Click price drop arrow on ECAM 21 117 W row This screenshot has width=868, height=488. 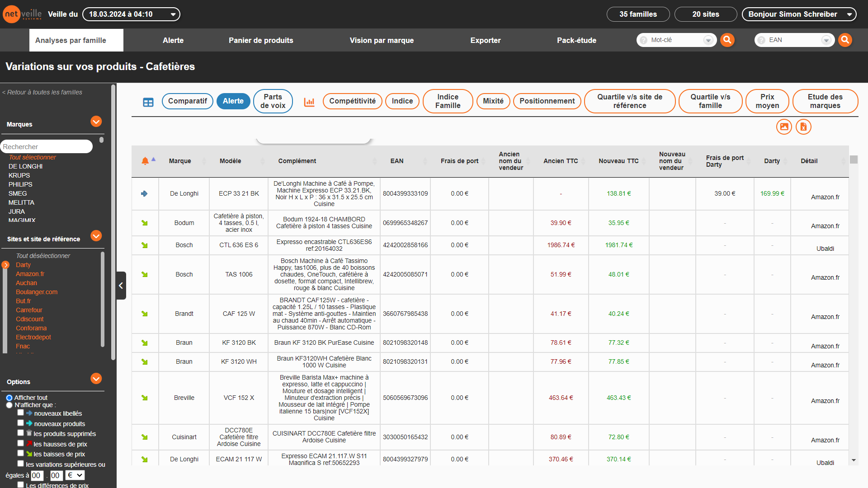coord(145,460)
